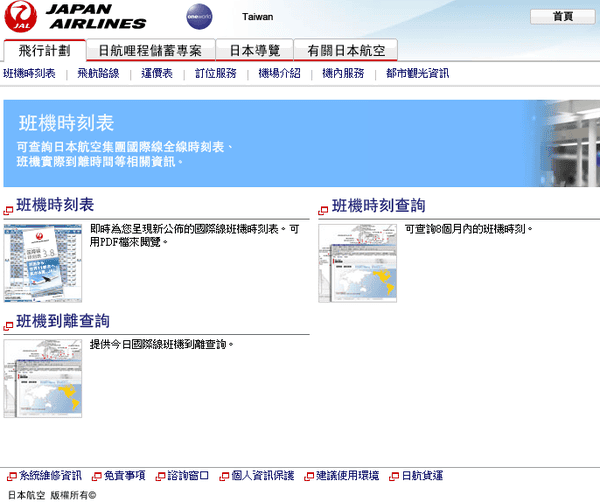
Task: Open 都市觀光資訊 sub-navigation link
Action: click(417, 73)
